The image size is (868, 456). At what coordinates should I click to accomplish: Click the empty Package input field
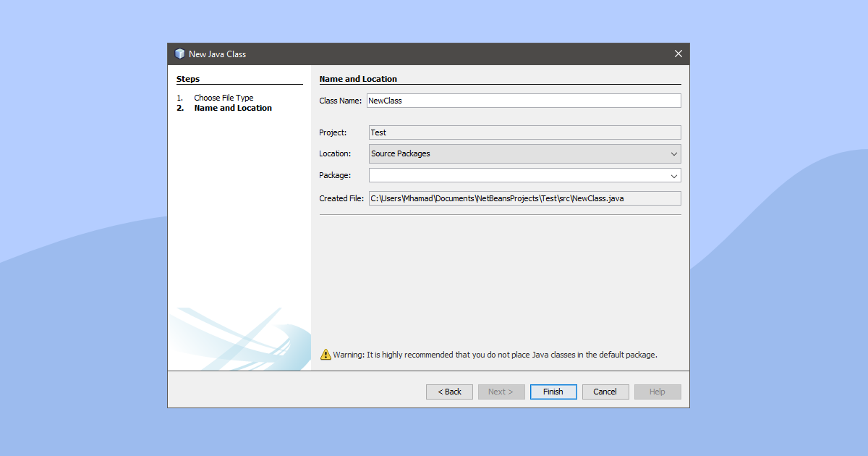[x=506, y=175]
